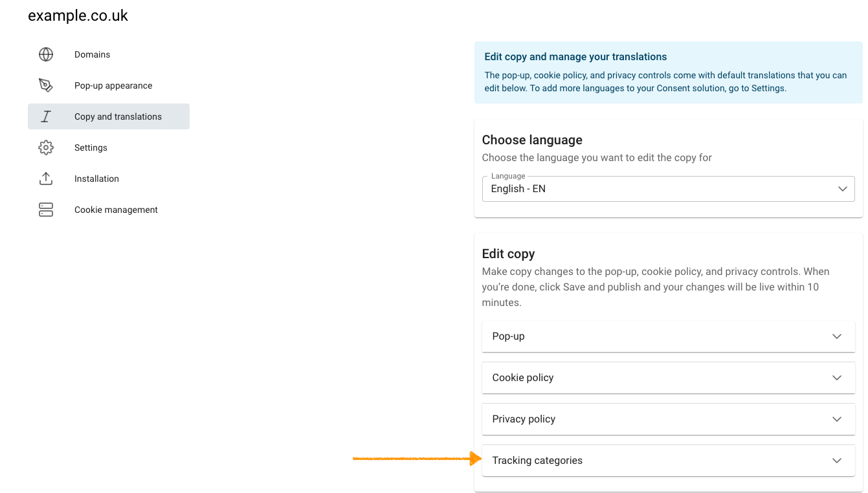Open Cookie management from the sidebar

point(116,209)
